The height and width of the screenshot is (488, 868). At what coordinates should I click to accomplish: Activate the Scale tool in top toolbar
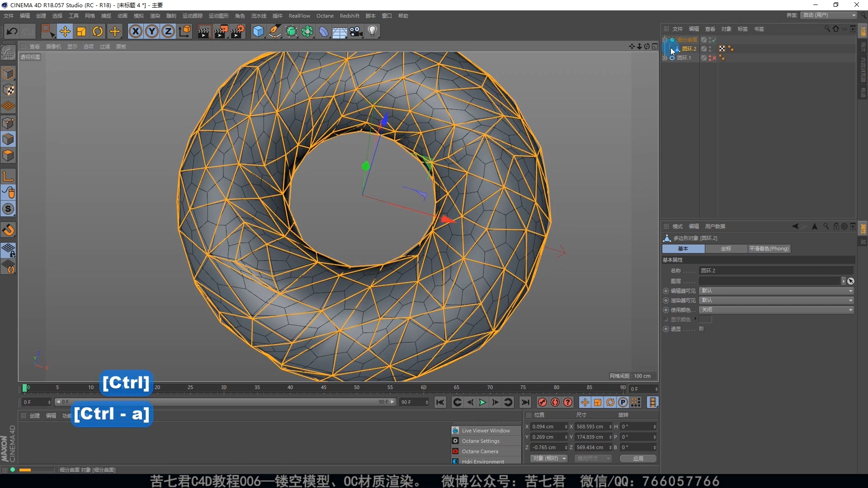81,31
